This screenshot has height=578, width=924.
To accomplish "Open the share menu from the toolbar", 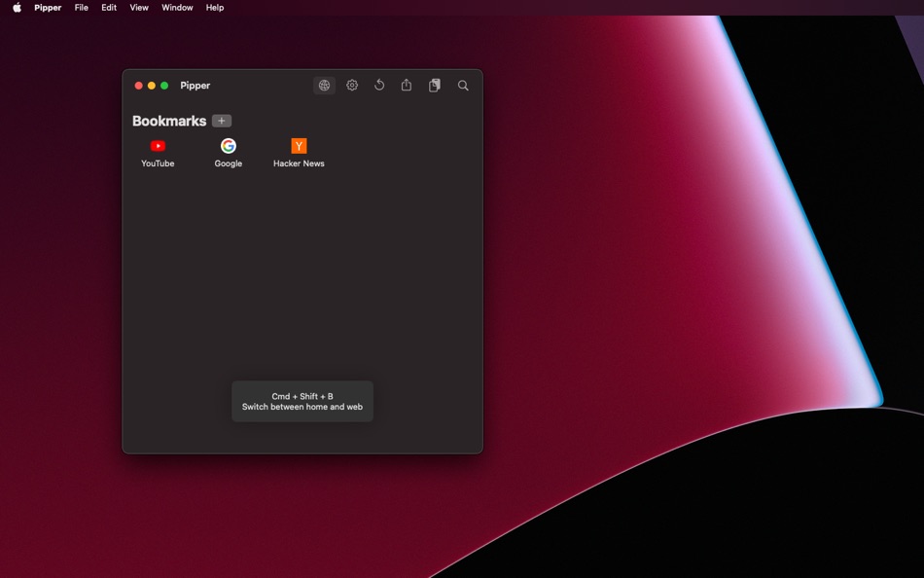I will (x=406, y=85).
